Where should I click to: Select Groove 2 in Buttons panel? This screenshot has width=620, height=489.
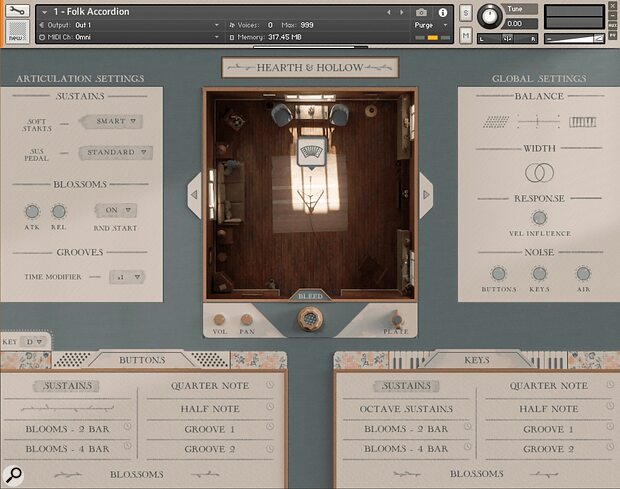pos(210,449)
